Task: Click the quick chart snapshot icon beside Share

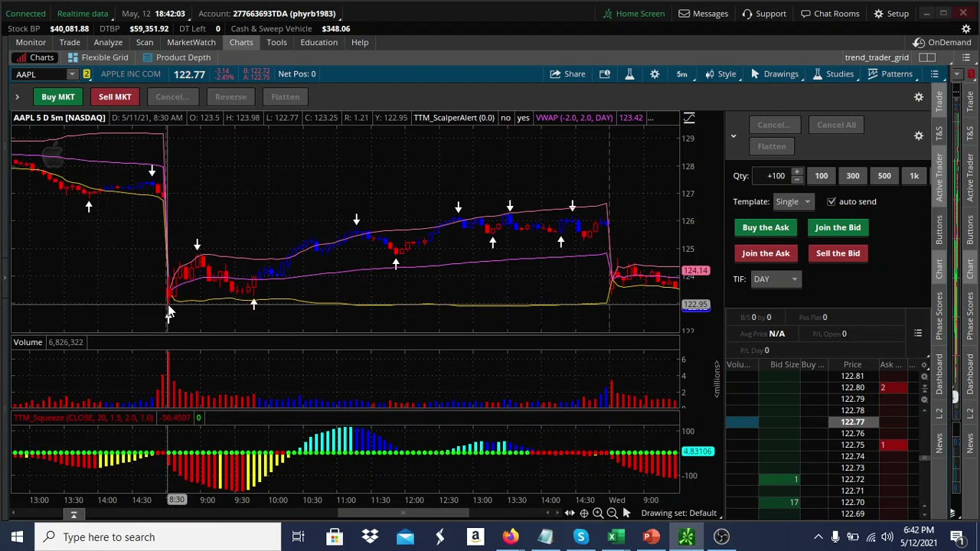Action: (x=605, y=74)
